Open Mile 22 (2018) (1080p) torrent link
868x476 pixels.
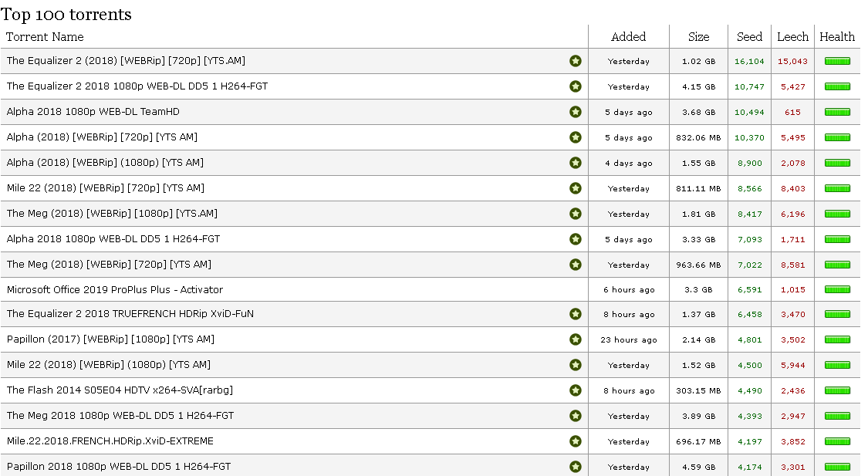tap(109, 365)
